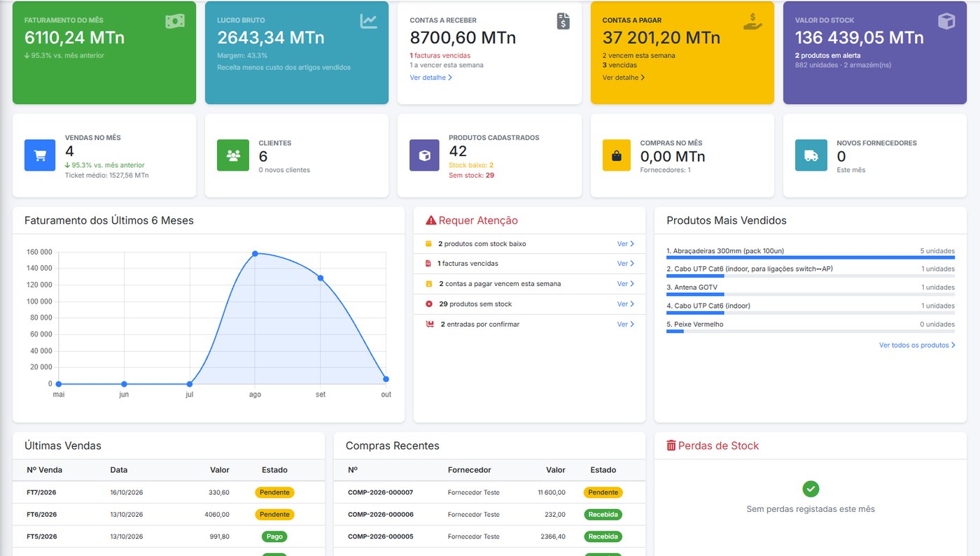Click the purple box icon beside Produtos Cadastrados
Screen dimensions: 980x556
pos(424,156)
